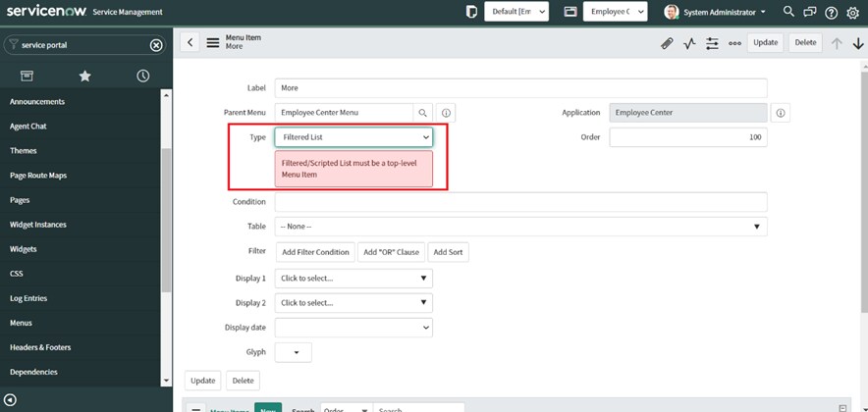Click the bottom Update button
868x412 pixels.
click(202, 381)
